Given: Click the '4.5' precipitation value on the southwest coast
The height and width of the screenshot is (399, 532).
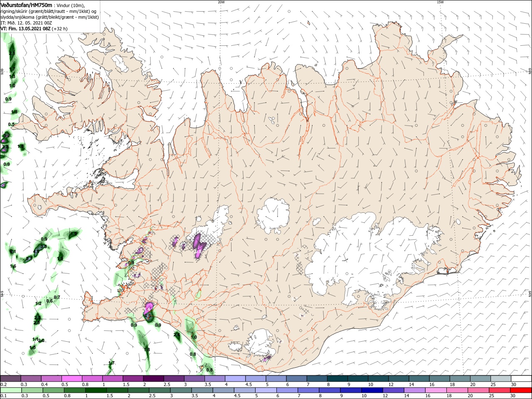Looking at the screenshot, I should point(147,316).
